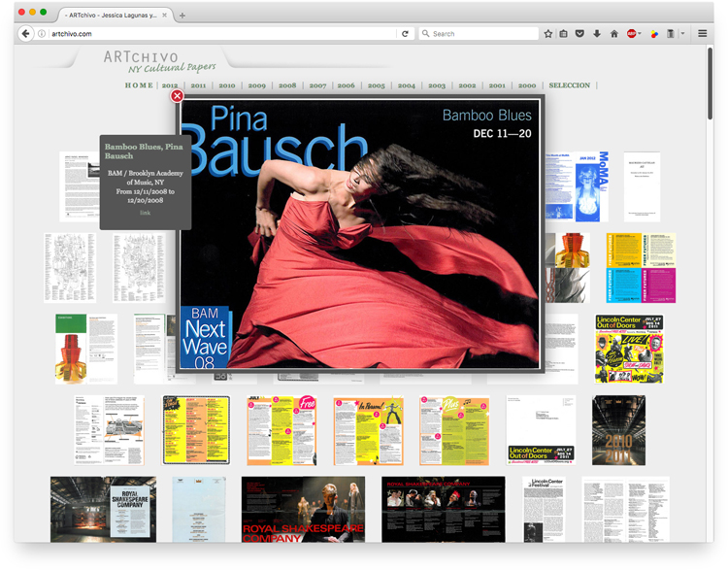Screen dimensions: 728x570
Task: Open the 2004 archive link
Action: (x=407, y=85)
